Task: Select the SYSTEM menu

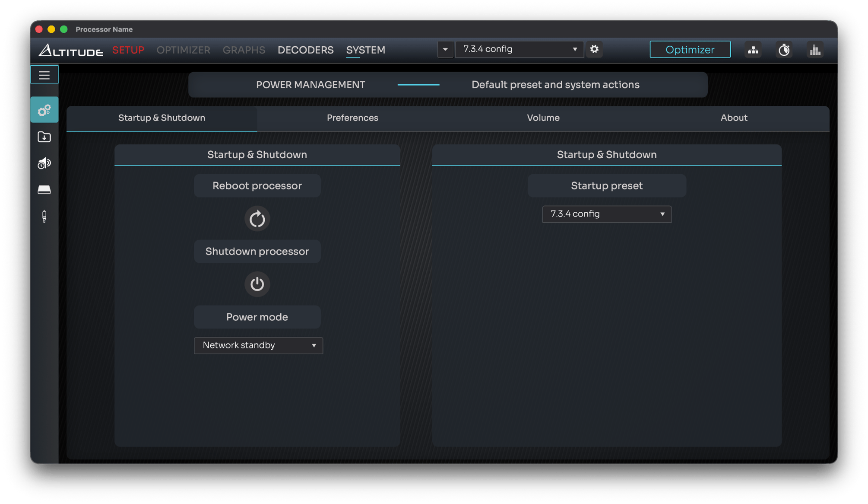Action: click(365, 50)
